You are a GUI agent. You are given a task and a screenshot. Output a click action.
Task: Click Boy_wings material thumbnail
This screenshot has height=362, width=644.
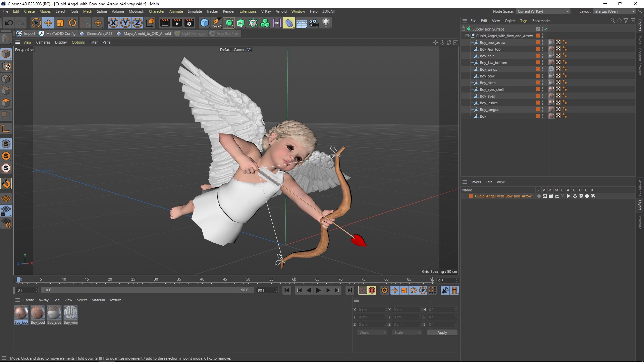pos(71,315)
